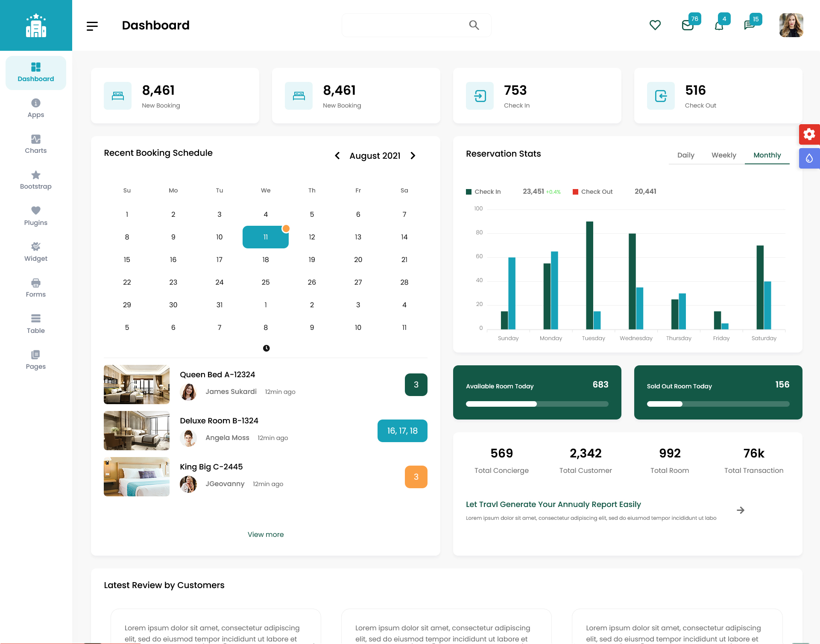Screen dimensions: 820x644
Task: Click the search magnifier icon
Action: pyautogui.click(x=474, y=25)
